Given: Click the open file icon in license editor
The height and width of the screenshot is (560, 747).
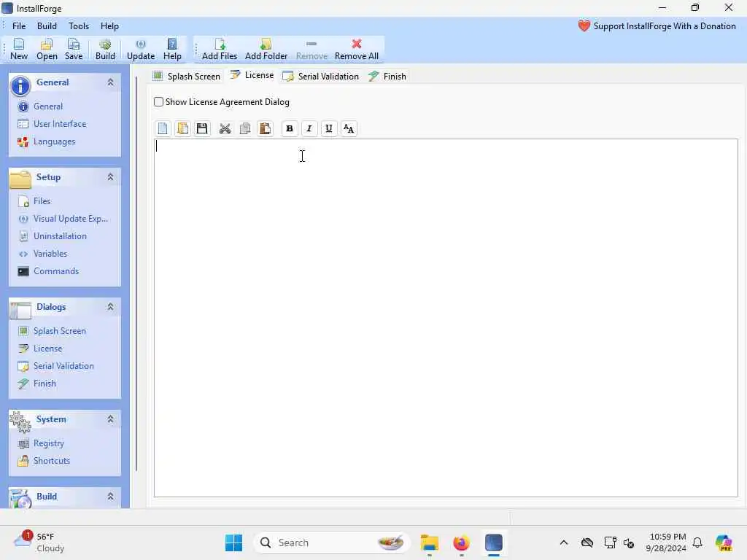Looking at the screenshot, I should pyautogui.click(x=182, y=128).
